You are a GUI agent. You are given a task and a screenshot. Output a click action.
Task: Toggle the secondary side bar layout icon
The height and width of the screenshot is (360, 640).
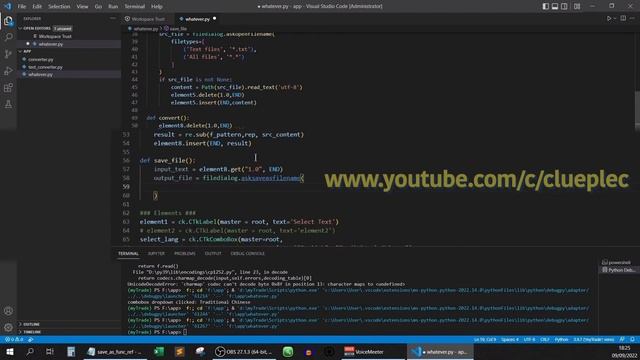[x=564, y=6]
